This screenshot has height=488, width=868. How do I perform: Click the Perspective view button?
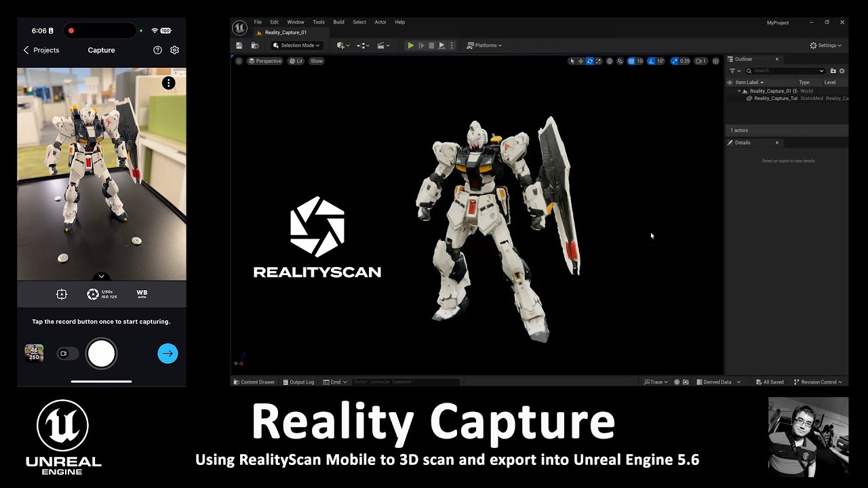click(x=264, y=61)
